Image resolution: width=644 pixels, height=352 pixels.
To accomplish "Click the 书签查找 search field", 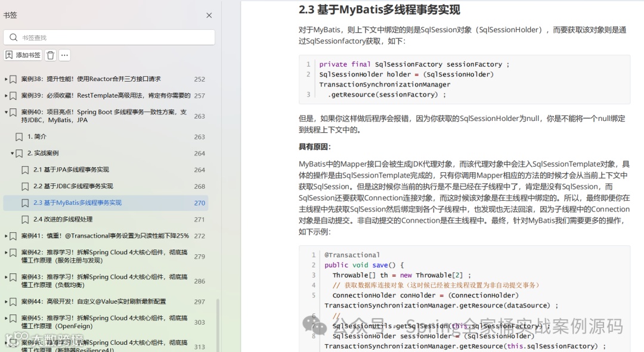I will tap(109, 38).
